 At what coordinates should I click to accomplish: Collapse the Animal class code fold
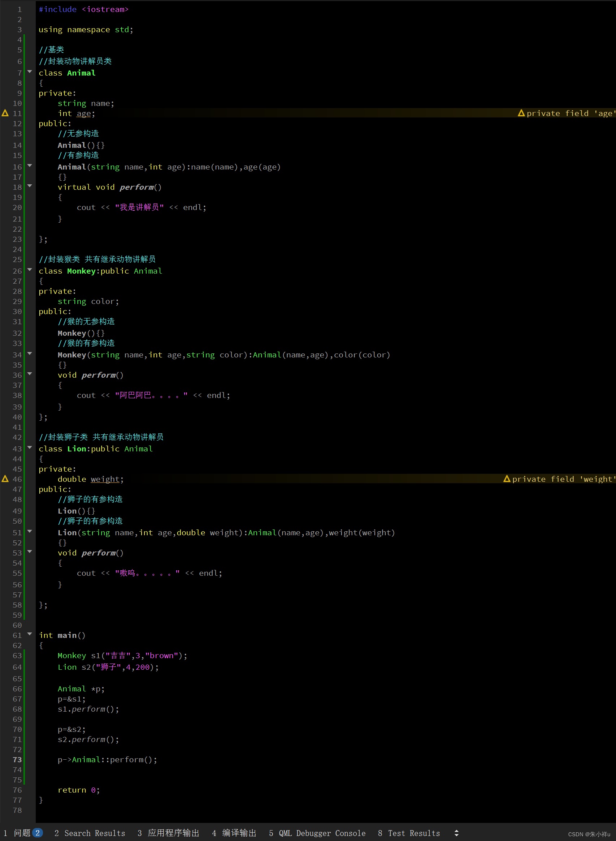(30, 72)
